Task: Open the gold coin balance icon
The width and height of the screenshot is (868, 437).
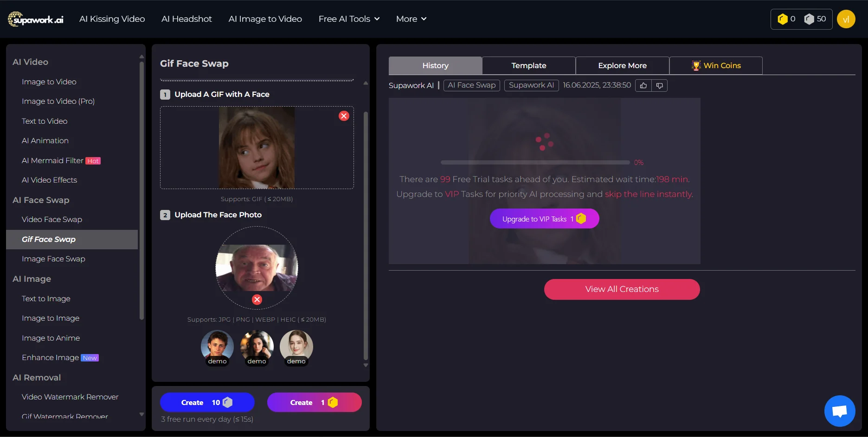Action: pyautogui.click(x=783, y=19)
